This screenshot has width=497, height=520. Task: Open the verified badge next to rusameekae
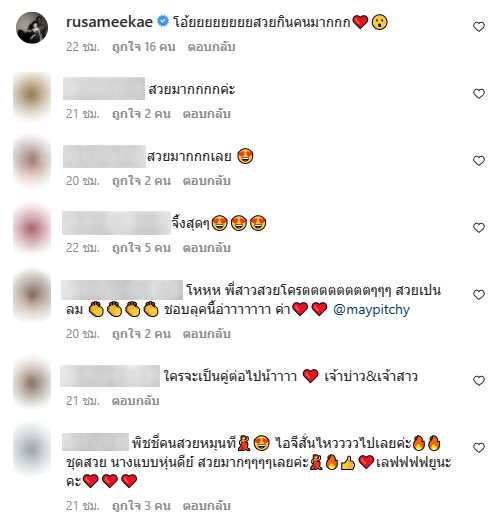pos(163,22)
